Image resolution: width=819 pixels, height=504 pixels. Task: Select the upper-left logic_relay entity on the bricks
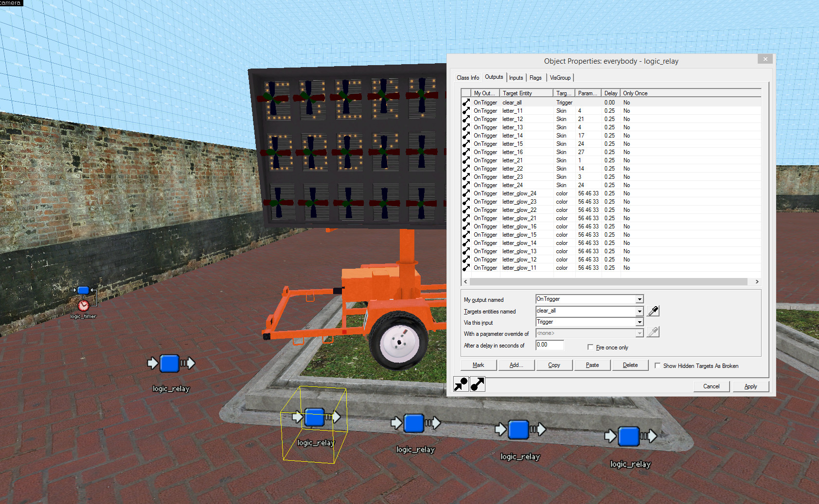pos(170,364)
